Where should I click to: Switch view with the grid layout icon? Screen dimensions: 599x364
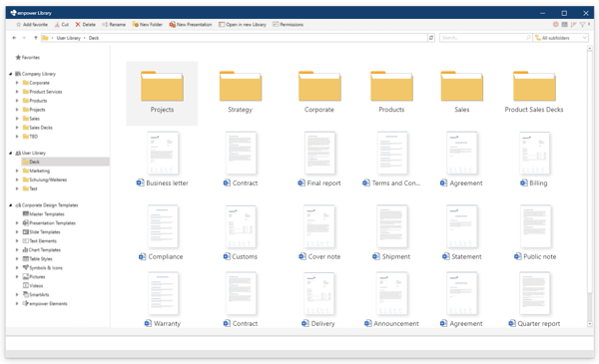tap(564, 24)
